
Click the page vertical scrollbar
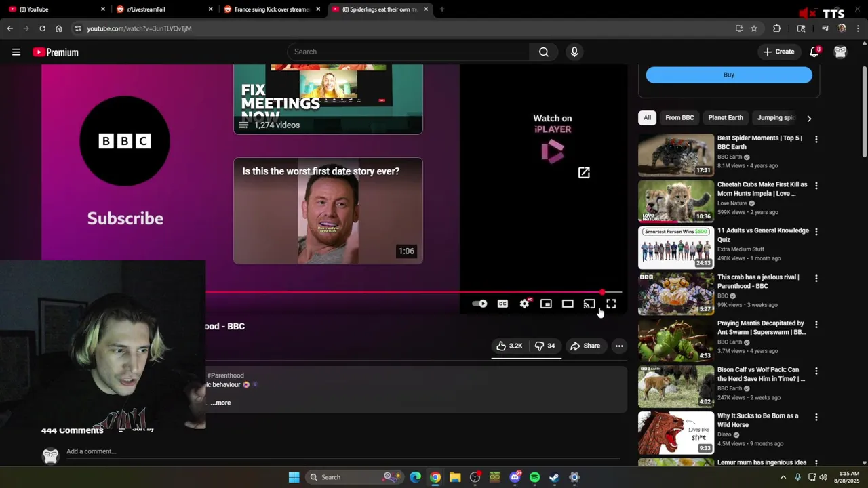coord(864,112)
